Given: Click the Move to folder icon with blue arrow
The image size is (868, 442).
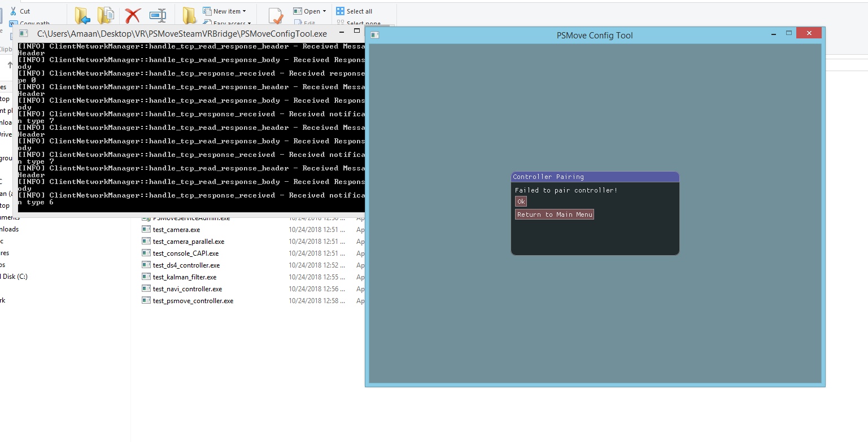Looking at the screenshot, I should (x=82, y=14).
